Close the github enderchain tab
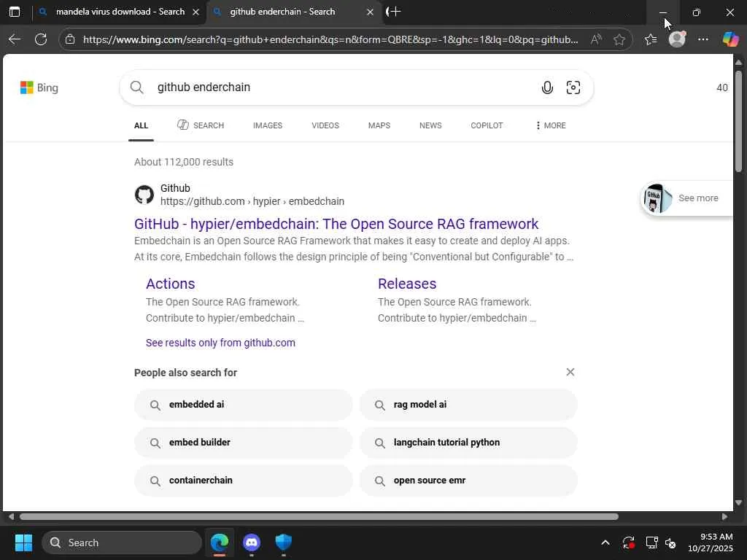This screenshot has width=747, height=560. [370, 12]
